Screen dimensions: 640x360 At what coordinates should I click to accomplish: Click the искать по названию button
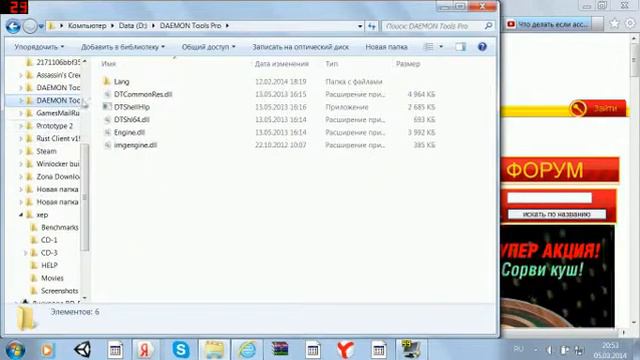coord(557,214)
